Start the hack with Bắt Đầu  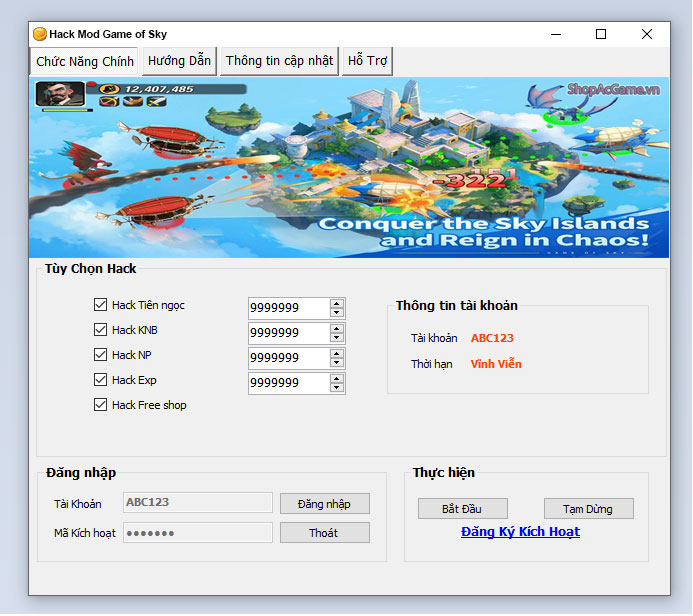click(463, 509)
